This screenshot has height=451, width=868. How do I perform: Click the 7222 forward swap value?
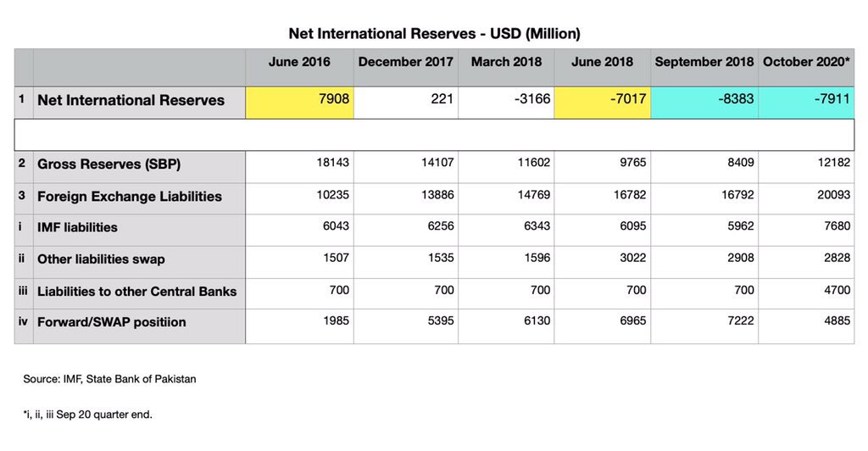740,321
